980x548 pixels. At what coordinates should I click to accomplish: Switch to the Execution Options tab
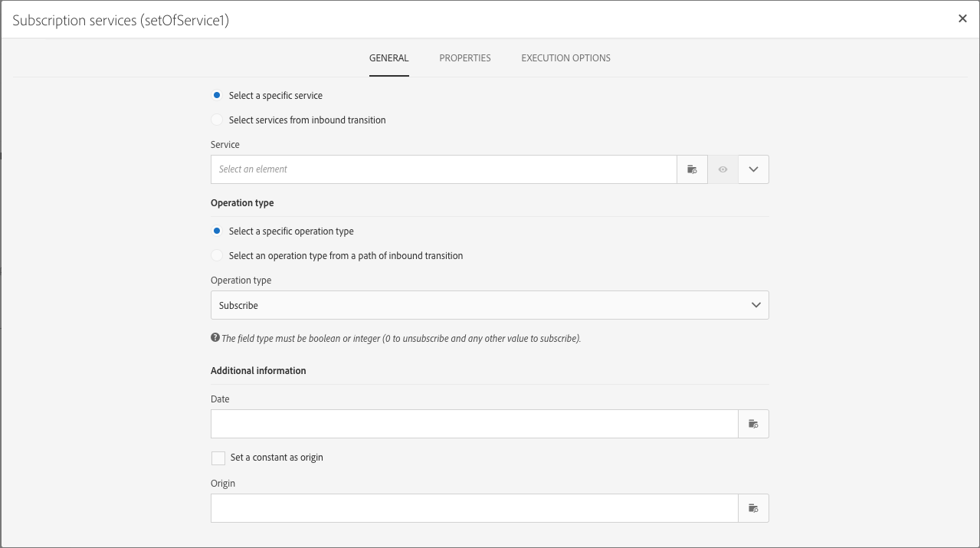point(565,58)
